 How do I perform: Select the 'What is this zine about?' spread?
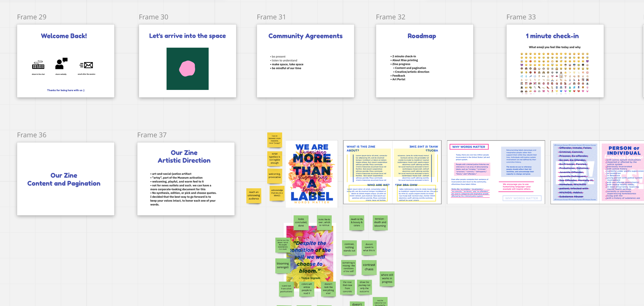pyautogui.click(x=392, y=172)
